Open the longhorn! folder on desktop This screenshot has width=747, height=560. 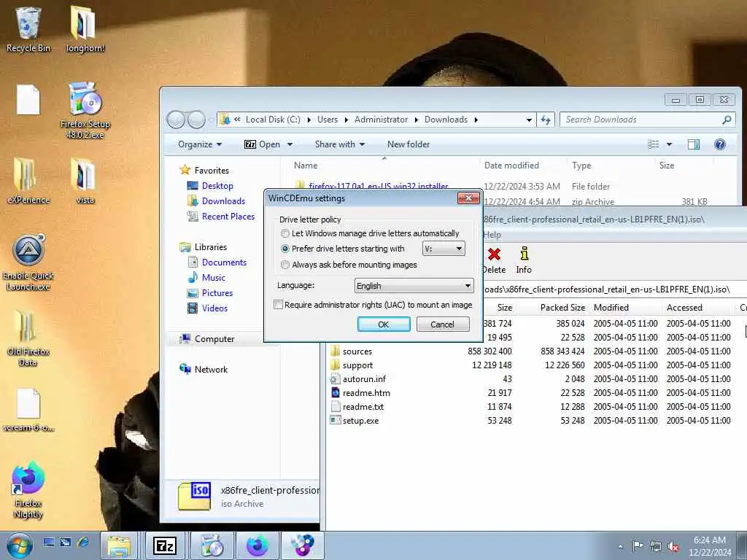click(x=85, y=29)
